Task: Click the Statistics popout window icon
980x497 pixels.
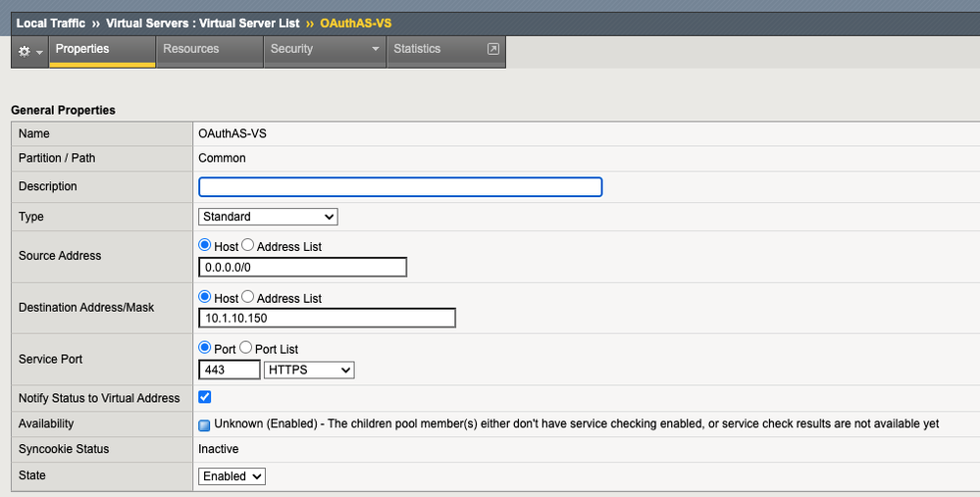Action: point(493,49)
